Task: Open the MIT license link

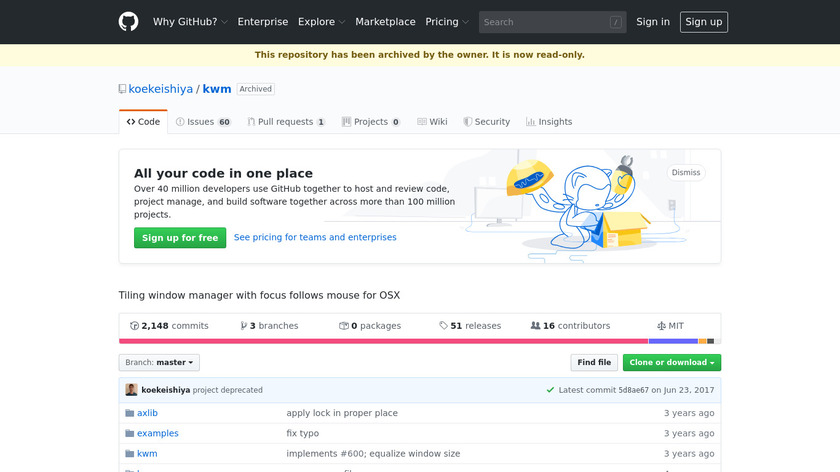Action: pos(671,326)
